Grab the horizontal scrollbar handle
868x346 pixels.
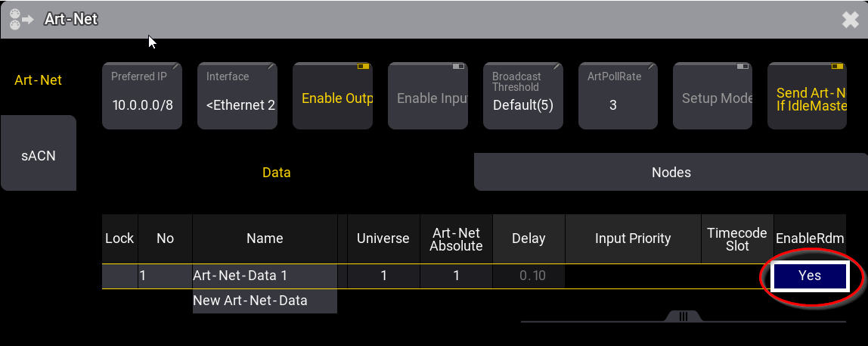click(683, 316)
